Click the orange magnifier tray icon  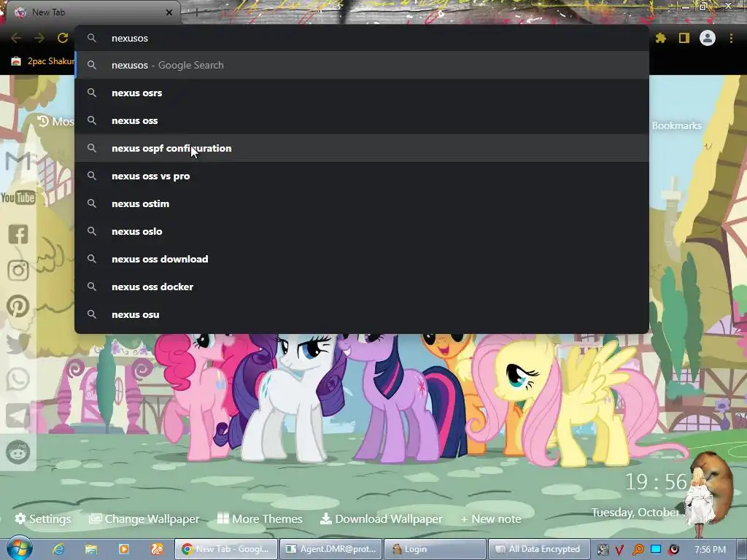638,550
